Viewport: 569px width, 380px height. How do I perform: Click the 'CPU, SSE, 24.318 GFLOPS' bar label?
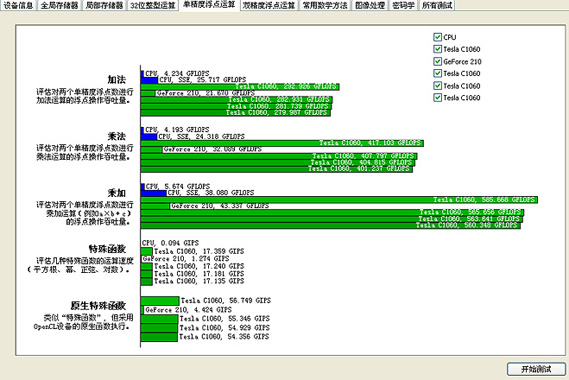pyautogui.click(x=201, y=136)
